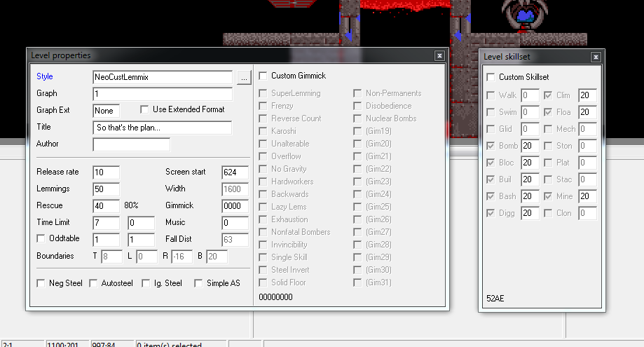The width and height of the screenshot is (644, 347).
Task: Toggle the Autosteel checkbox
Action: point(94,283)
